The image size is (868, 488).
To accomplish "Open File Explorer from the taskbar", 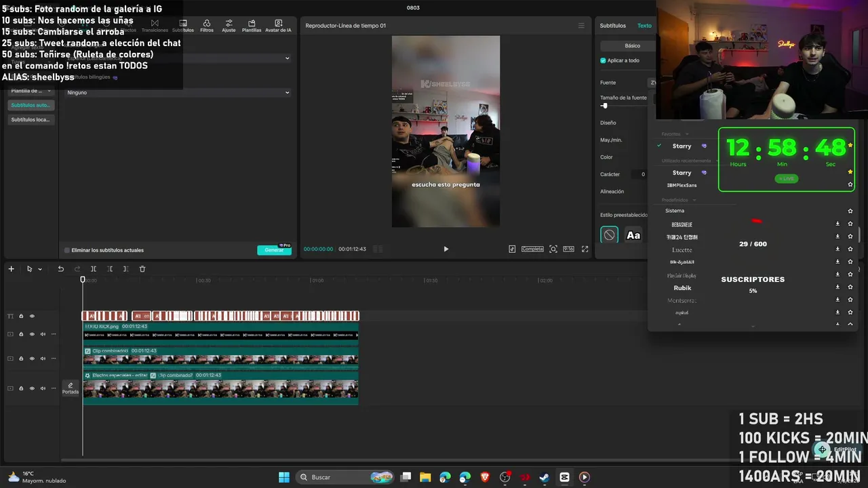I will tap(425, 477).
